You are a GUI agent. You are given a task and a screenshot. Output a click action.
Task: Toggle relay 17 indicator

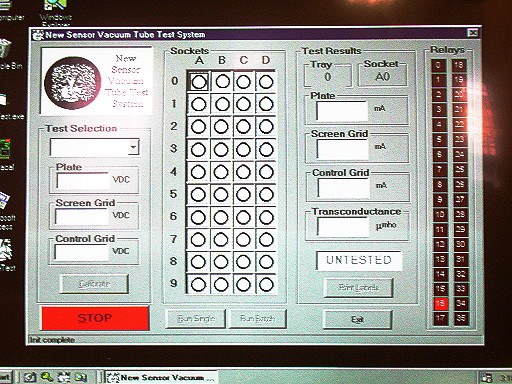point(441,318)
